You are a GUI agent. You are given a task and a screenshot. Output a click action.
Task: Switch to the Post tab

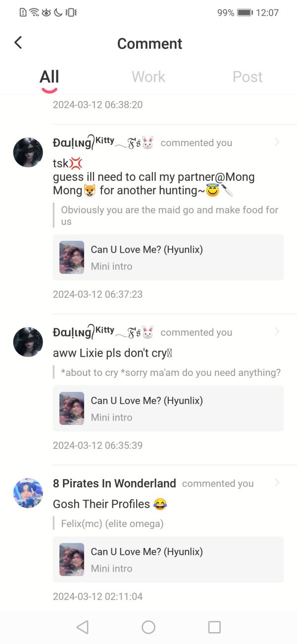[x=247, y=77]
